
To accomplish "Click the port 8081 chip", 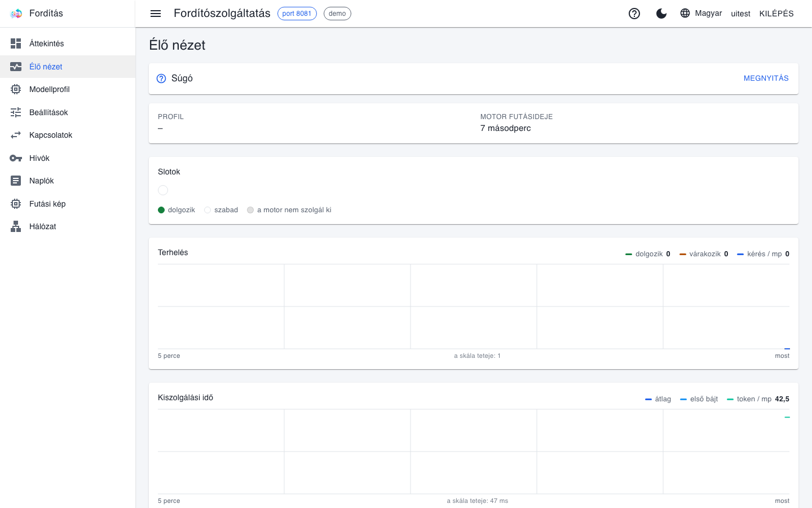I will click(x=297, y=14).
